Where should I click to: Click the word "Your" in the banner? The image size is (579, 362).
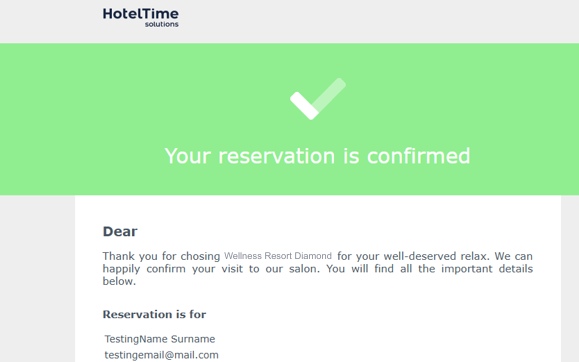tap(188, 156)
